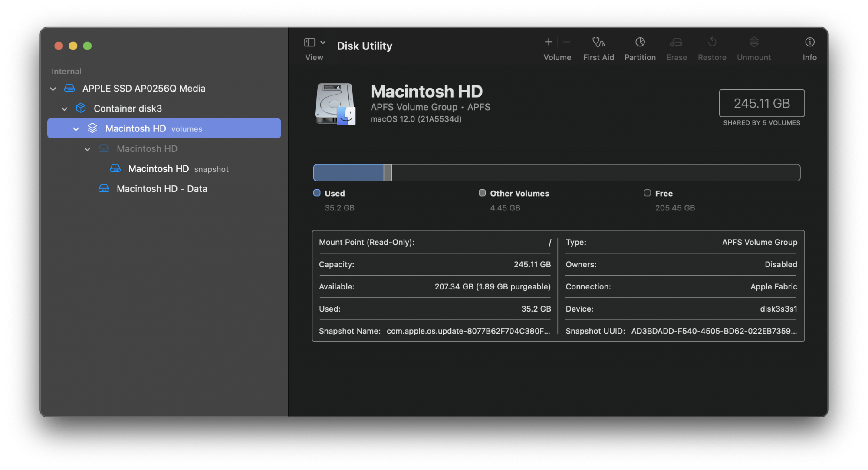Screen dimensions: 868x470
Task: Click the Owners Disabled value
Action: [781, 265]
